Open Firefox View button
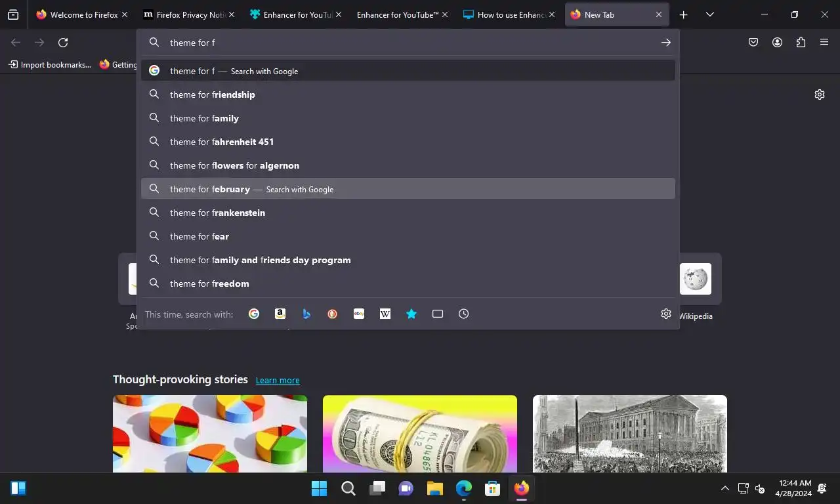840x504 pixels. [x=13, y=14]
